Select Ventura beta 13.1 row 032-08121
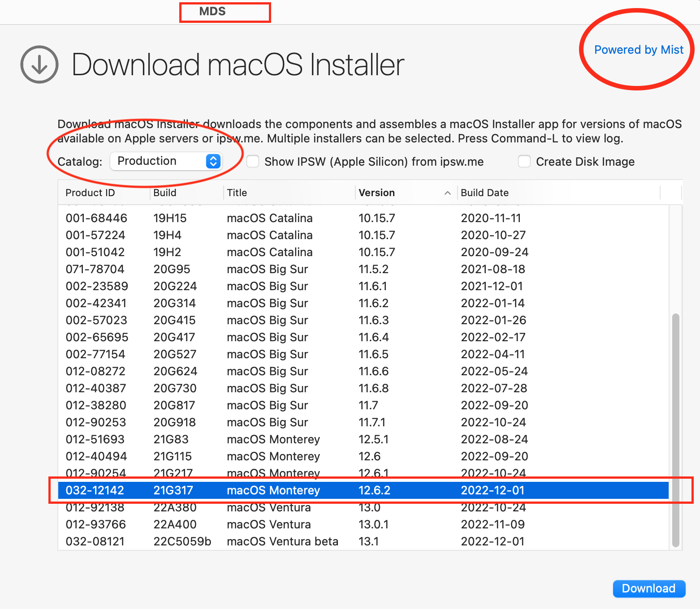Viewport: 700px width, 609px height. [x=363, y=541]
